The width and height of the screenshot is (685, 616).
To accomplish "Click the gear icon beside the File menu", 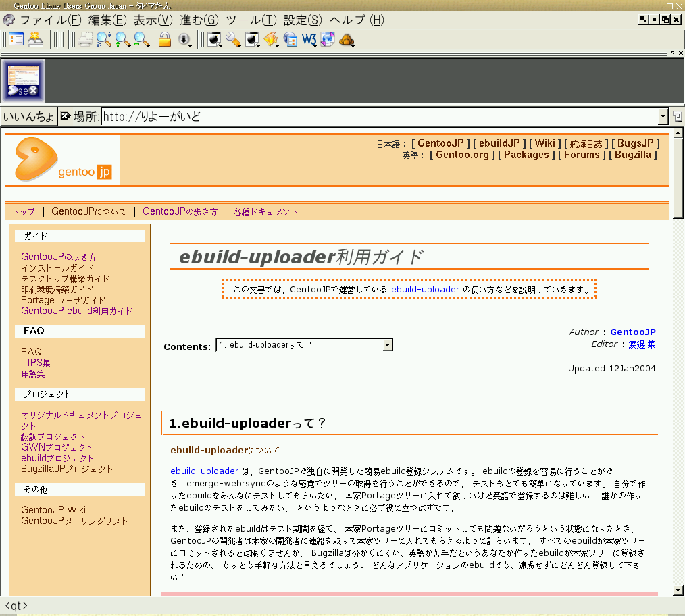I will pyautogui.click(x=9, y=20).
